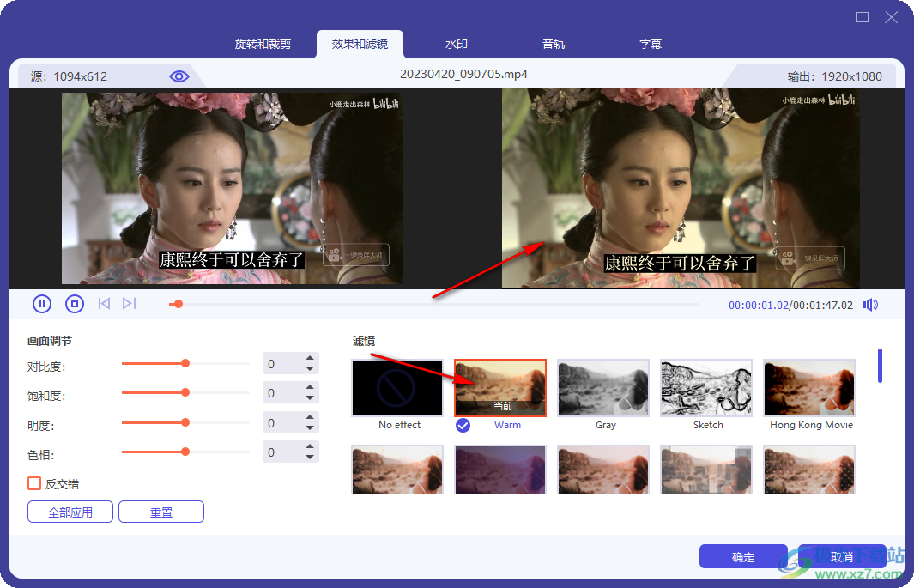Switch to the 字幕 tab

click(x=651, y=45)
